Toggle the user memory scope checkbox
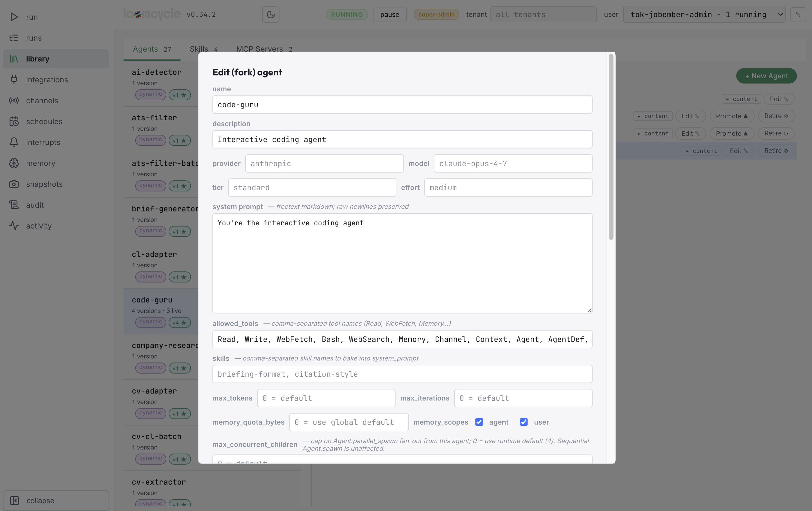 pos(523,422)
